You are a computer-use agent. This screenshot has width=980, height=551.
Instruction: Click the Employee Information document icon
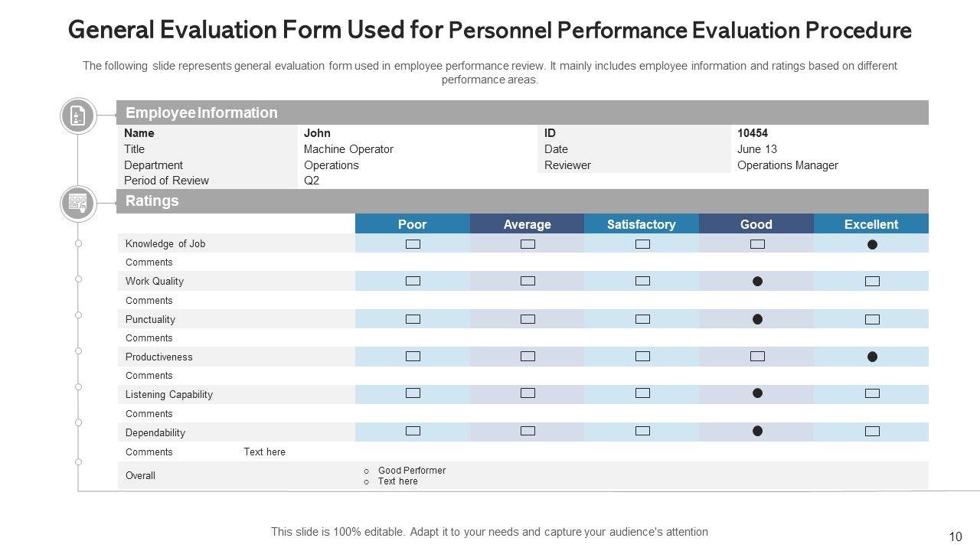[78, 116]
